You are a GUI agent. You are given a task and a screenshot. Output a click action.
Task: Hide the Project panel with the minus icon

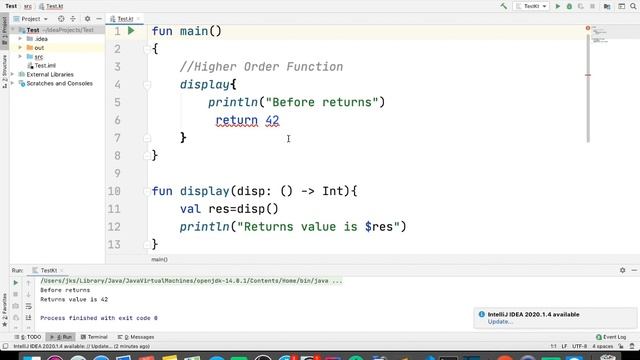(99, 19)
